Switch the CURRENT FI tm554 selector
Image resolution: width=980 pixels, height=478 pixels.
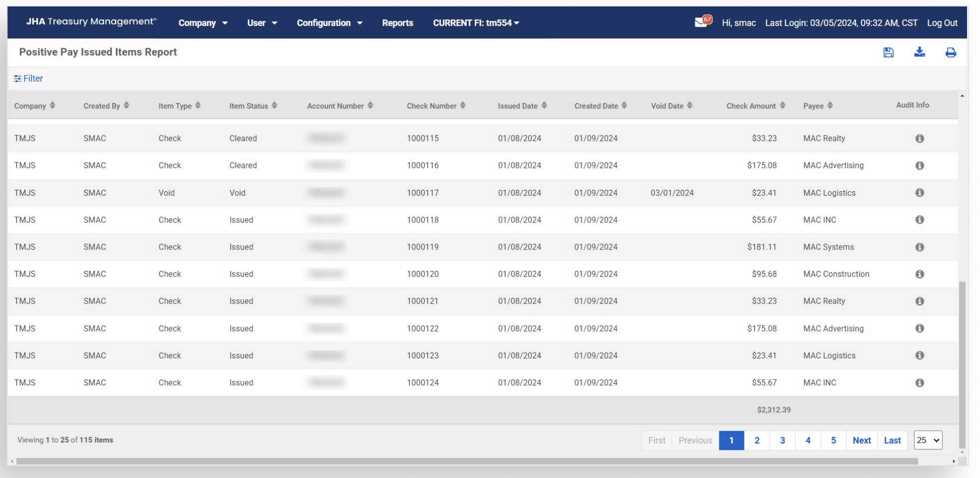pos(476,23)
